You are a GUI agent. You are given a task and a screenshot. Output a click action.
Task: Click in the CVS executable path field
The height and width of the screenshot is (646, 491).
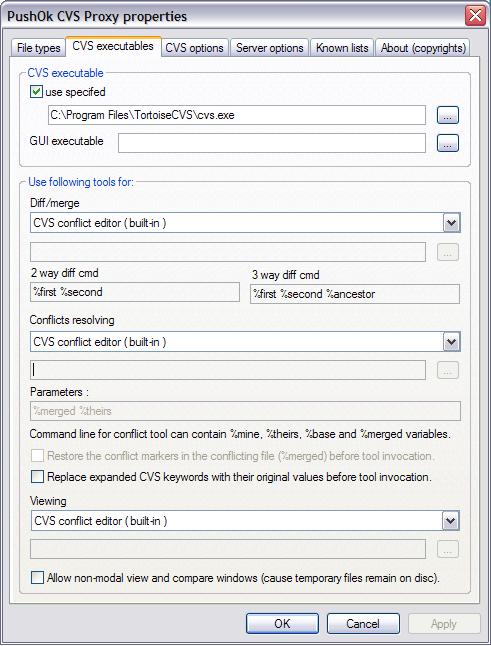[x=237, y=115]
